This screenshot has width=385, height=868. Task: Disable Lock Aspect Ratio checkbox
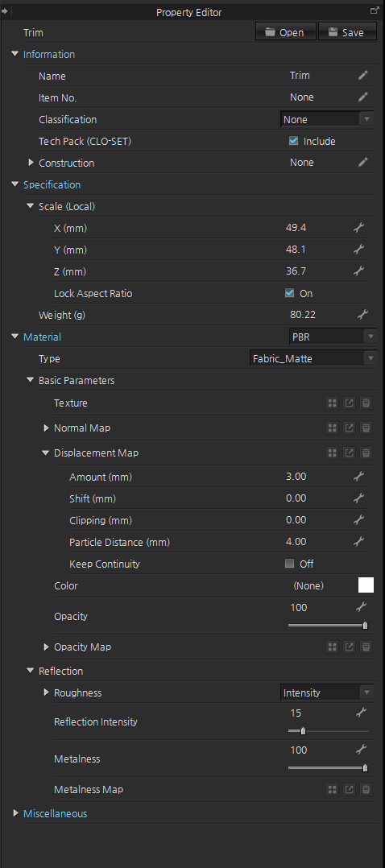pos(289,293)
